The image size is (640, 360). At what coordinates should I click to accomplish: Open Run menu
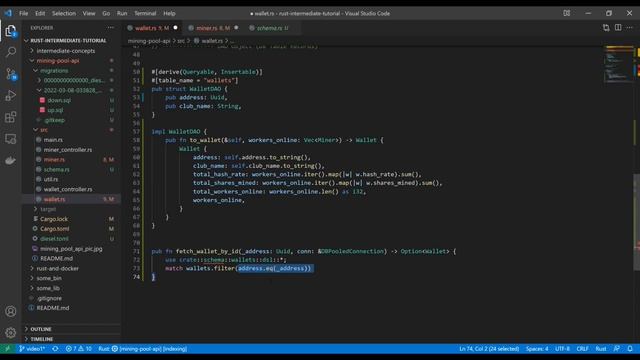tap(122, 13)
